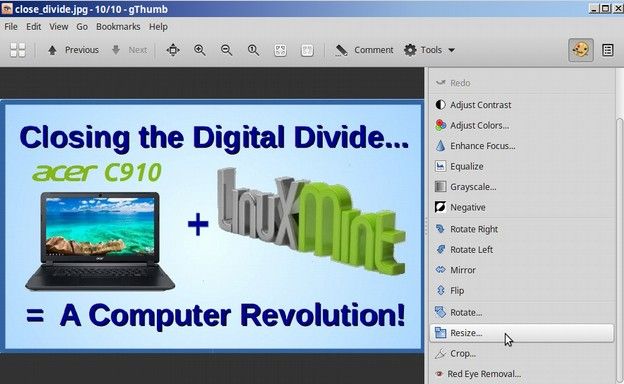
Task: Click the fit-to-window zoom icon
Action: tap(280, 50)
